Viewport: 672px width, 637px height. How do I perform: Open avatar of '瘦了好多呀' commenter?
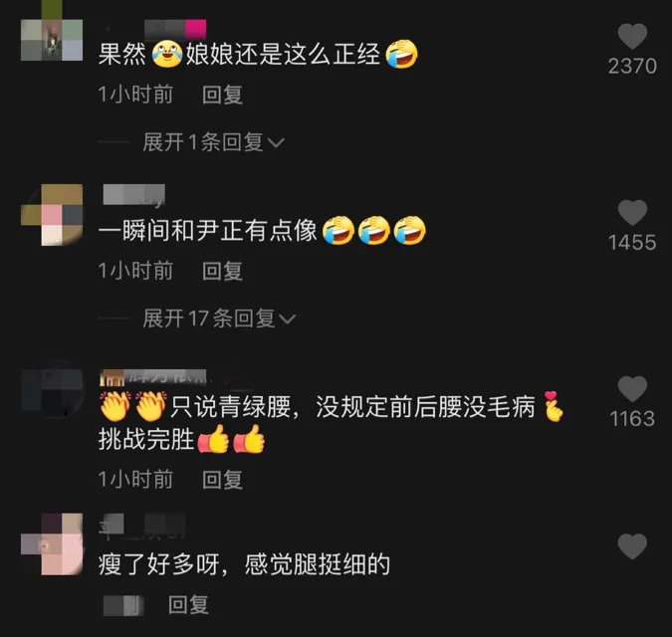(52, 544)
